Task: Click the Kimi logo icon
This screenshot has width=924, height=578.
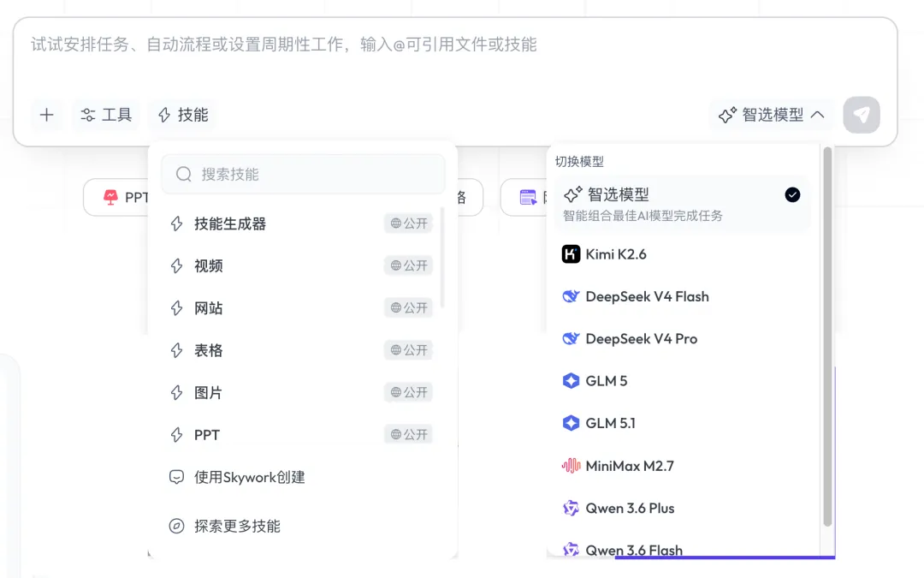Action: click(571, 254)
